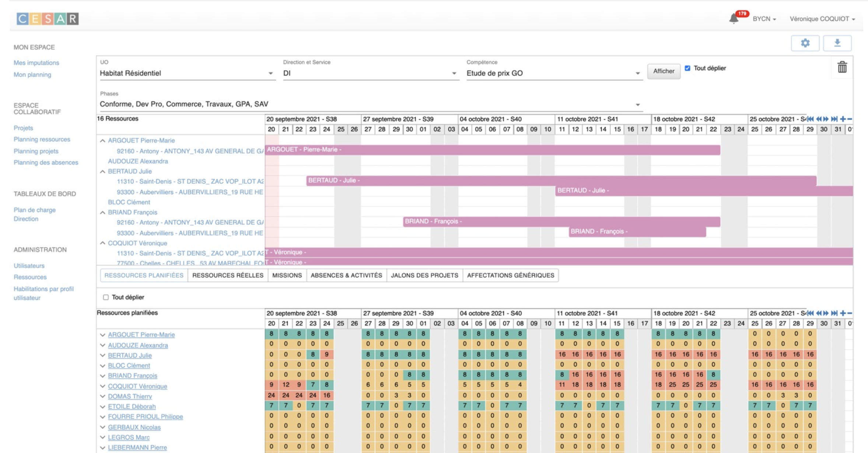The image size is (868, 453).
Task: Open GERBAUX Nicolas resource link
Action: coord(134,428)
